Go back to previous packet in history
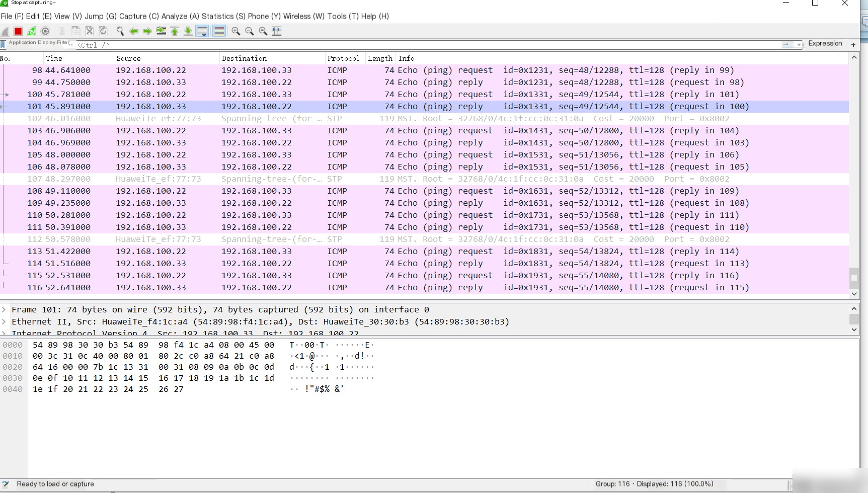Image resolution: width=868 pixels, height=493 pixels. tap(134, 31)
